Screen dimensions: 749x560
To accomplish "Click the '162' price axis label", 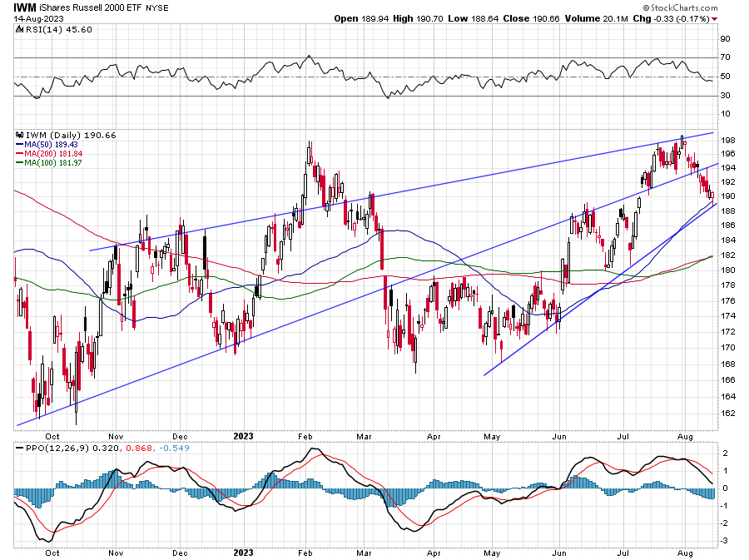I will click(728, 414).
